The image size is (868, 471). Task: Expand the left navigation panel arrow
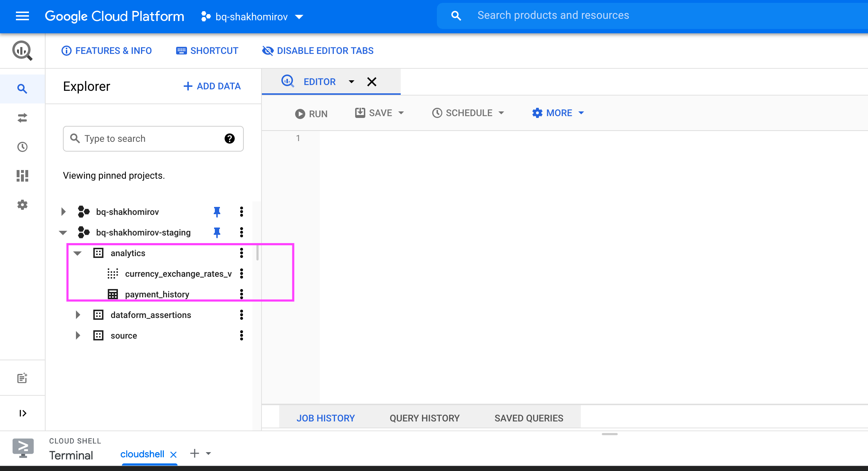(x=22, y=413)
